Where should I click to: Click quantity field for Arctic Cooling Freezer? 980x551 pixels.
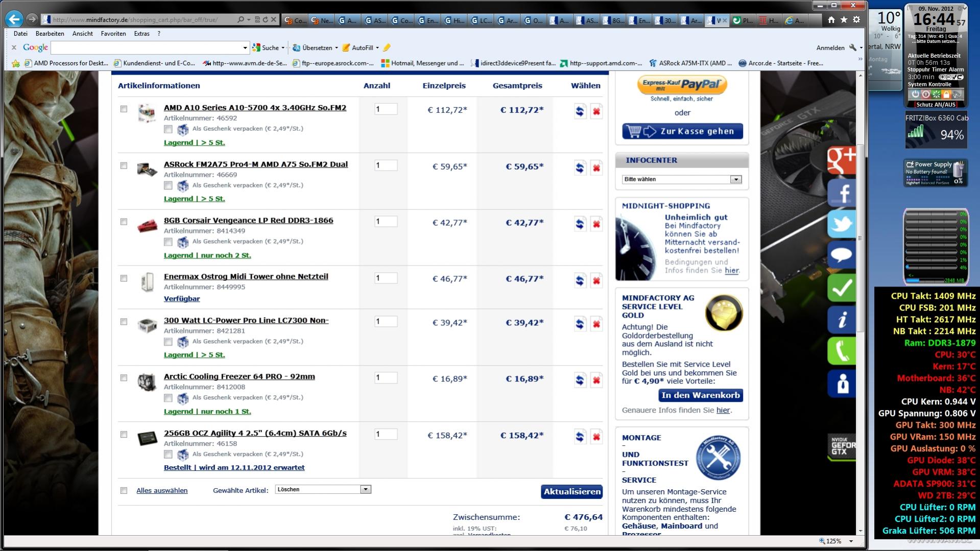[x=386, y=378]
